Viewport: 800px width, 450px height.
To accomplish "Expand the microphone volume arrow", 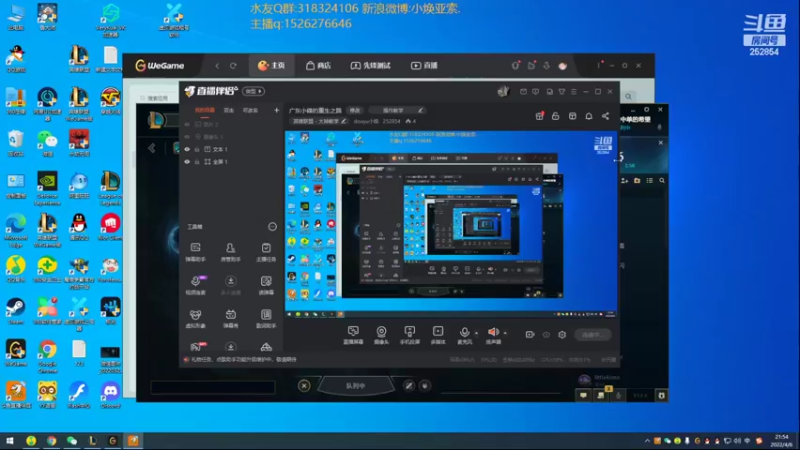I will (477, 333).
